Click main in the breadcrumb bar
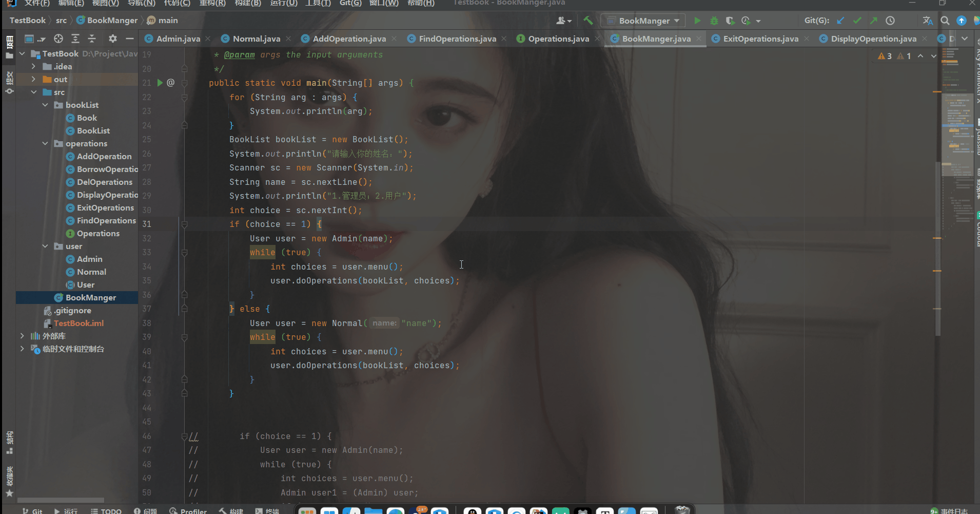 [x=168, y=21]
